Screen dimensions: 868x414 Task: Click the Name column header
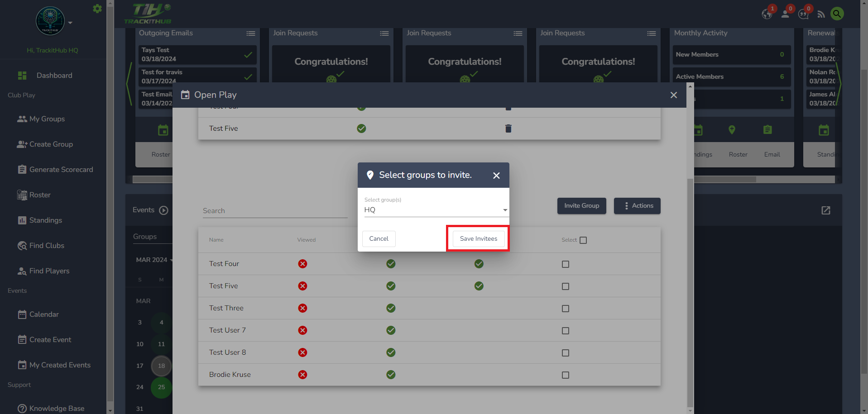click(x=216, y=240)
